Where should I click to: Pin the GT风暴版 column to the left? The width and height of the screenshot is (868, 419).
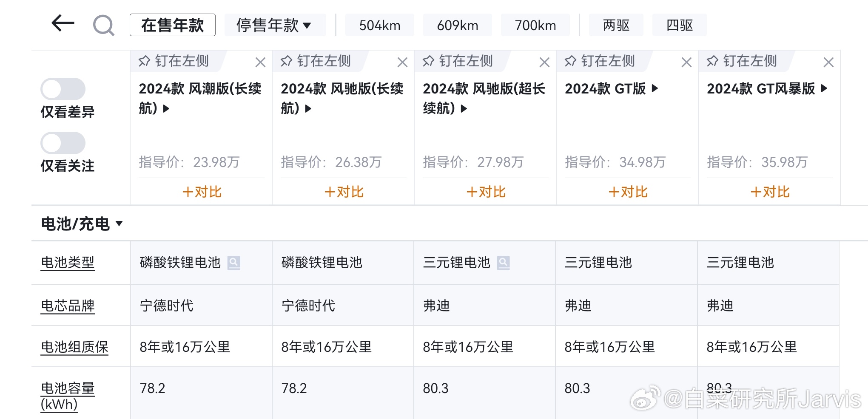tap(742, 61)
